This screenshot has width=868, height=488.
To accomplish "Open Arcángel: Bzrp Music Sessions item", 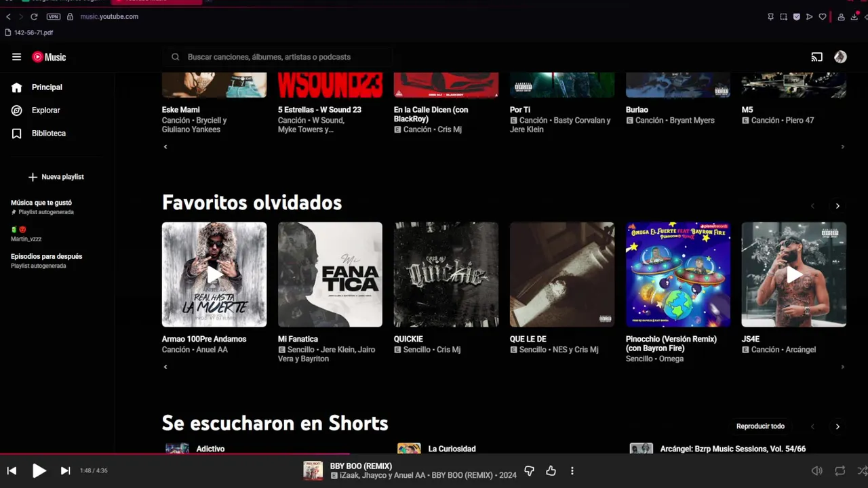I will (733, 449).
